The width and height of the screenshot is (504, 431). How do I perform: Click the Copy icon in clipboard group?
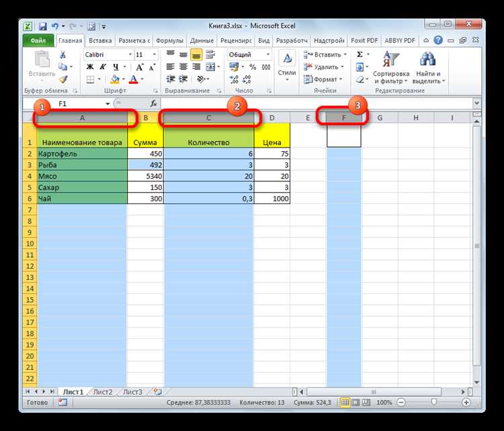[x=62, y=67]
